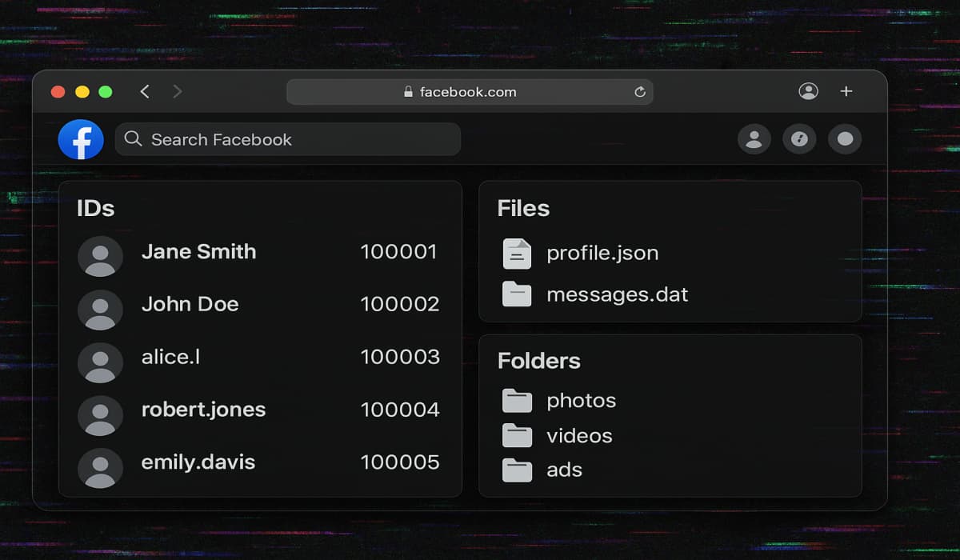Click inside the Search Facebook field
Viewport: 960px width, 560px height.
click(x=288, y=139)
